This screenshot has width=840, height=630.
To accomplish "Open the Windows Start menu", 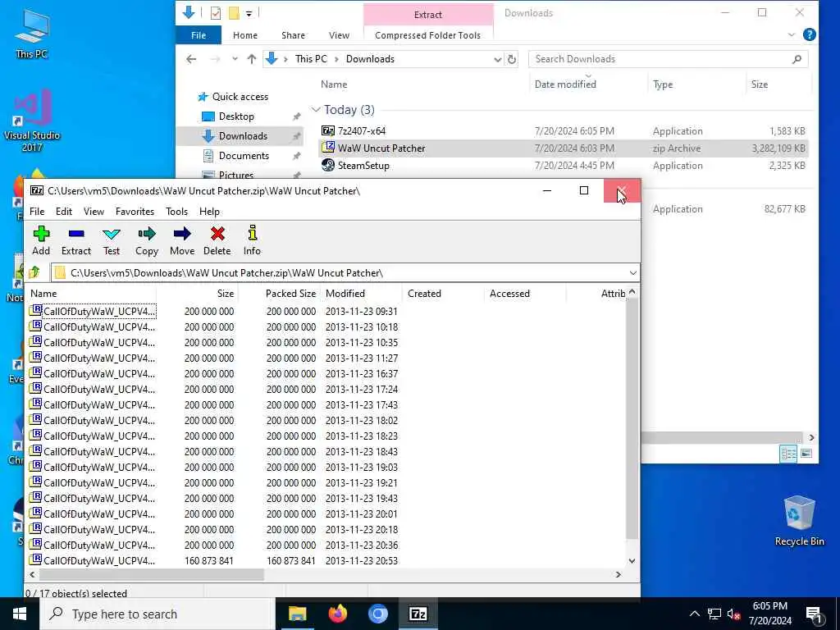I will pyautogui.click(x=20, y=614).
